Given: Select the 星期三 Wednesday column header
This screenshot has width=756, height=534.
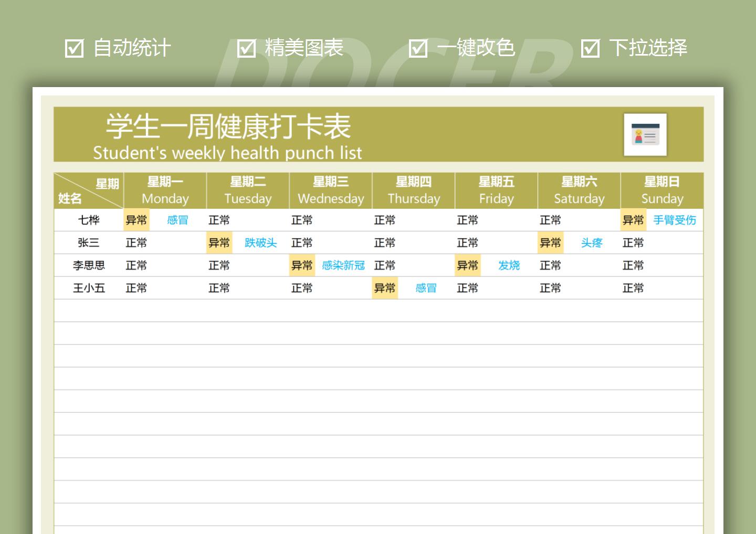Looking at the screenshot, I should tap(331, 190).
